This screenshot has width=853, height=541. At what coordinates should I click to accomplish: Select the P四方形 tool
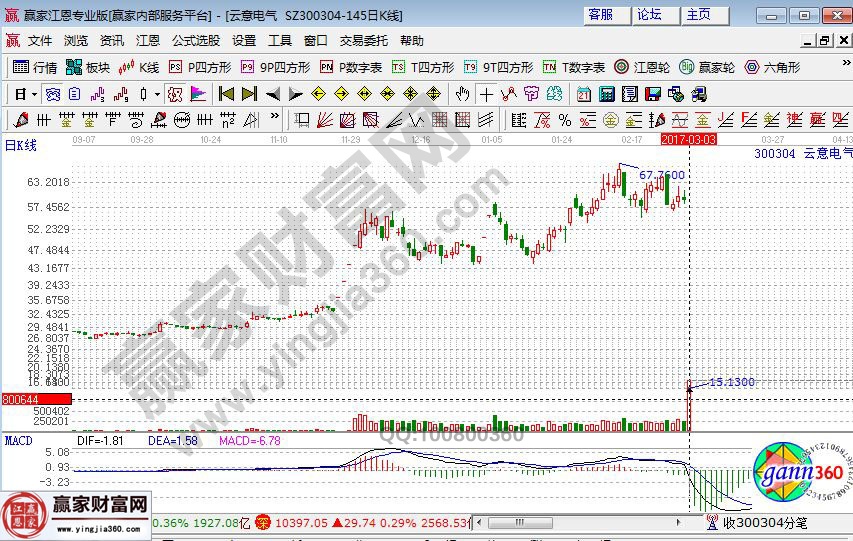200,67
